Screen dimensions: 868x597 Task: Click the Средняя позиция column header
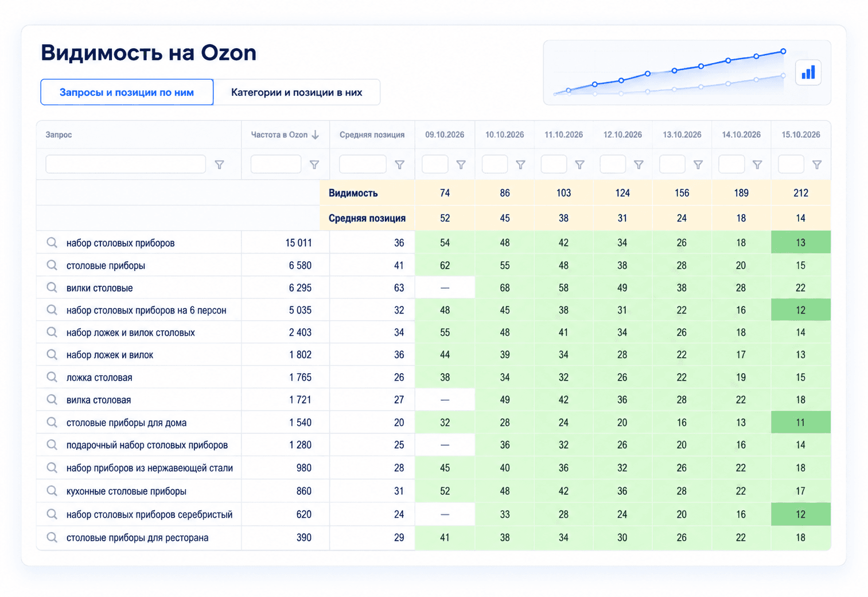coord(372,135)
